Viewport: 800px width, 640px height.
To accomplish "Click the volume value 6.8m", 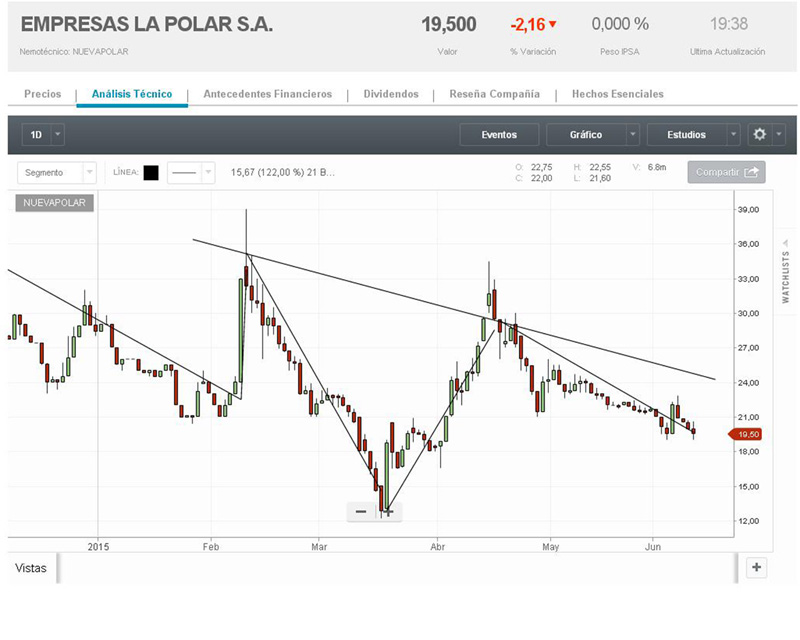I will [657, 167].
